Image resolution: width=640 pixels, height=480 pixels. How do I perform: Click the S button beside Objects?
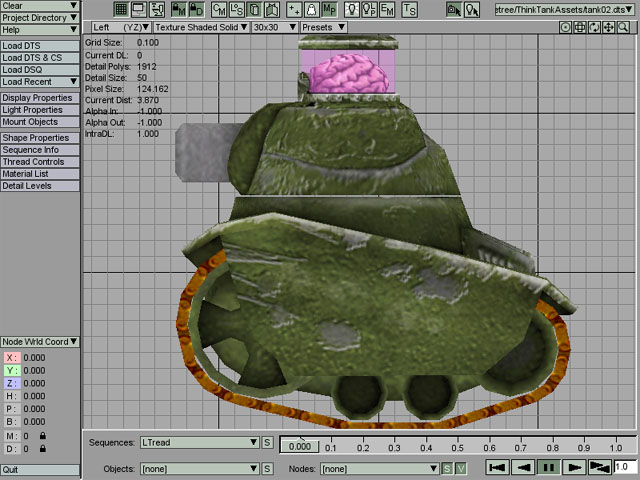(x=267, y=469)
